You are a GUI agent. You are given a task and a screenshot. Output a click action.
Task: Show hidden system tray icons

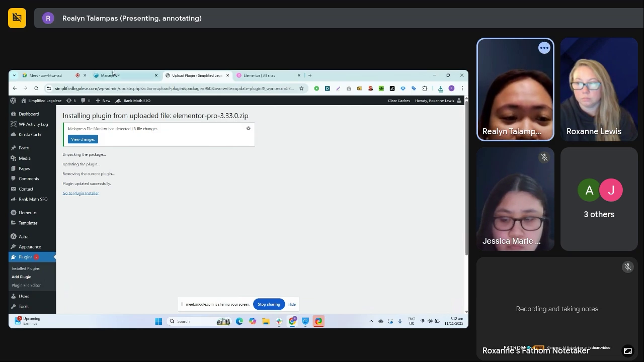371,321
